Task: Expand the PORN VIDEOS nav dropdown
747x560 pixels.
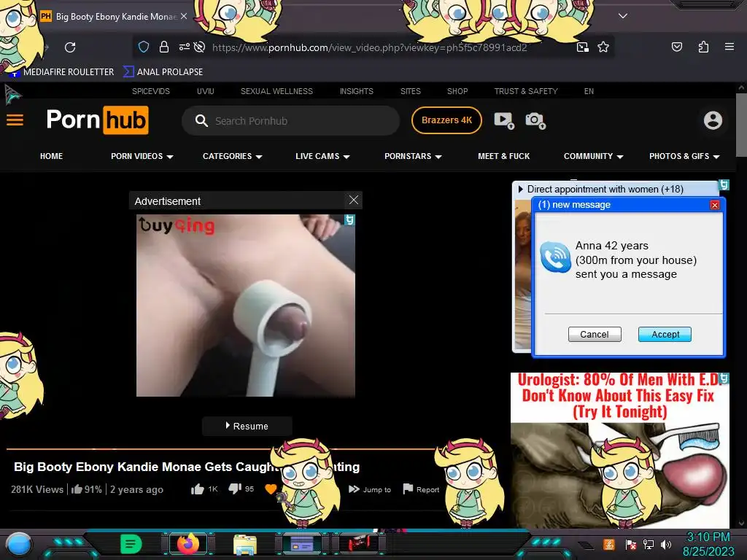Action: pyautogui.click(x=142, y=156)
